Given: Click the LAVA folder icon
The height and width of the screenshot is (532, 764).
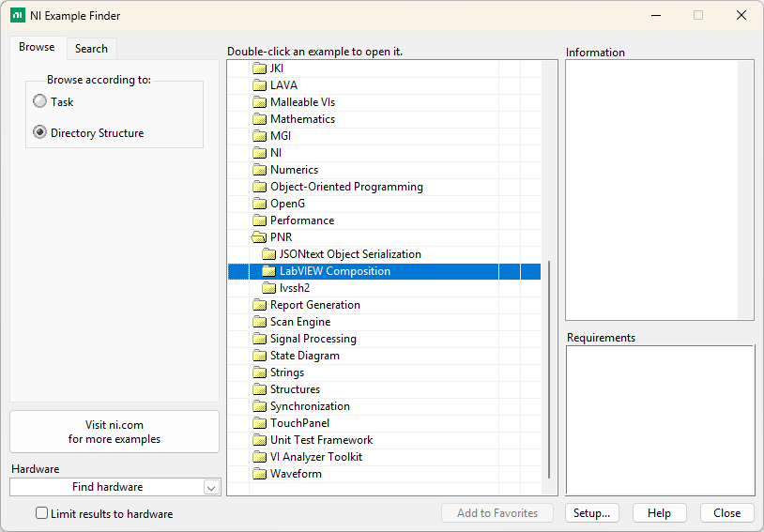Looking at the screenshot, I should [259, 85].
